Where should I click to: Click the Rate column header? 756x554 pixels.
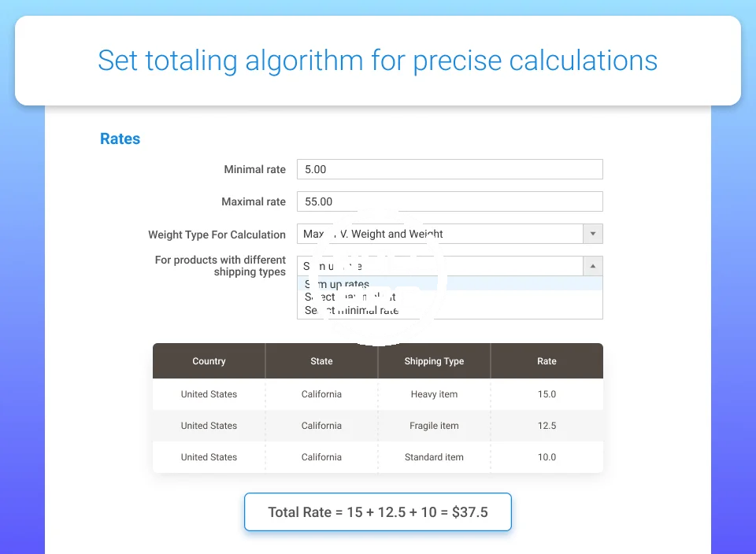coord(547,361)
